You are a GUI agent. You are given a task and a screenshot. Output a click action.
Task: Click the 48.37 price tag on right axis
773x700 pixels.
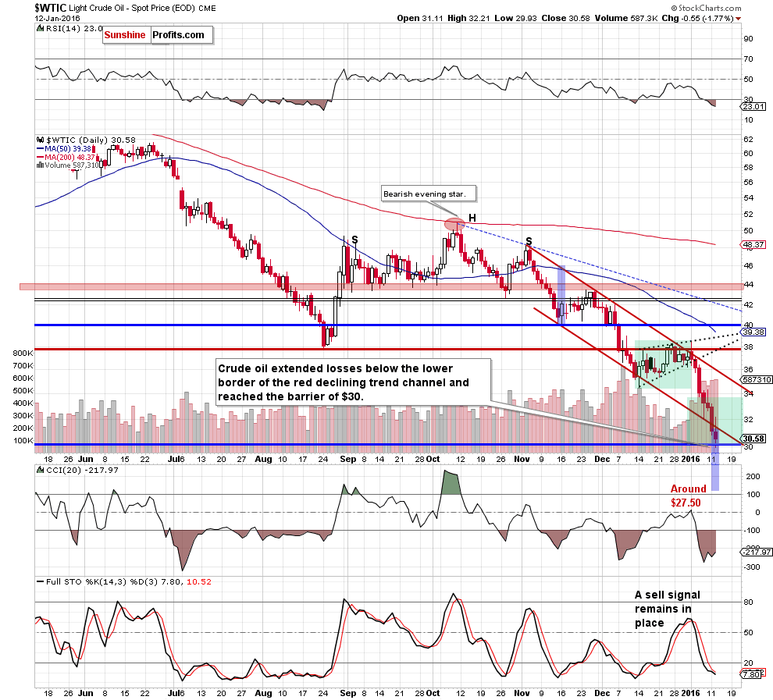tap(753, 244)
